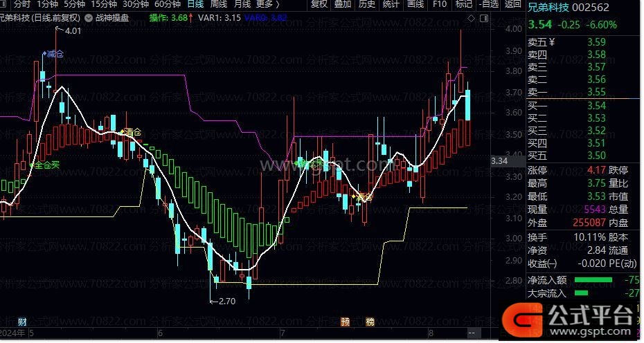The height and width of the screenshot is (343, 644).
Task: Click the 卖一 price 3.55
Action: pyautogui.click(x=596, y=91)
